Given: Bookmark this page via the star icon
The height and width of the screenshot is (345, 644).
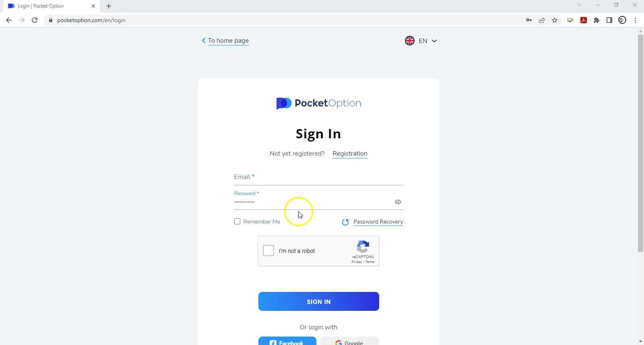Looking at the screenshot, I should [x=555, y=20].
